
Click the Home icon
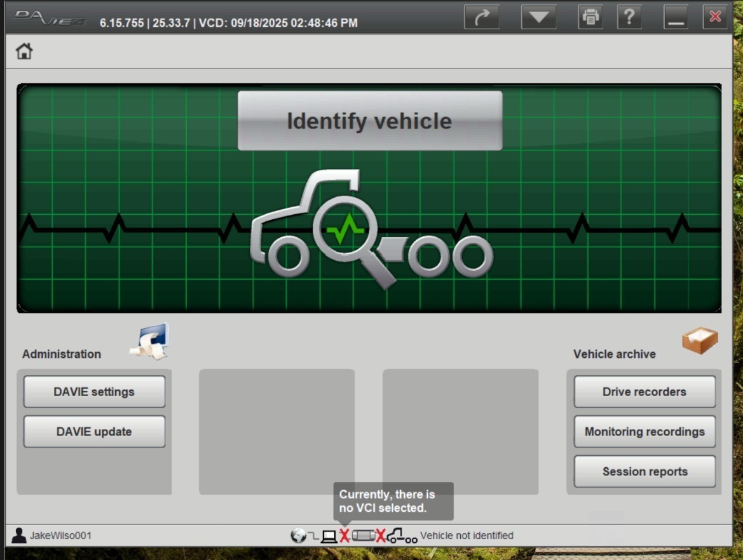[x=24, y=51]
